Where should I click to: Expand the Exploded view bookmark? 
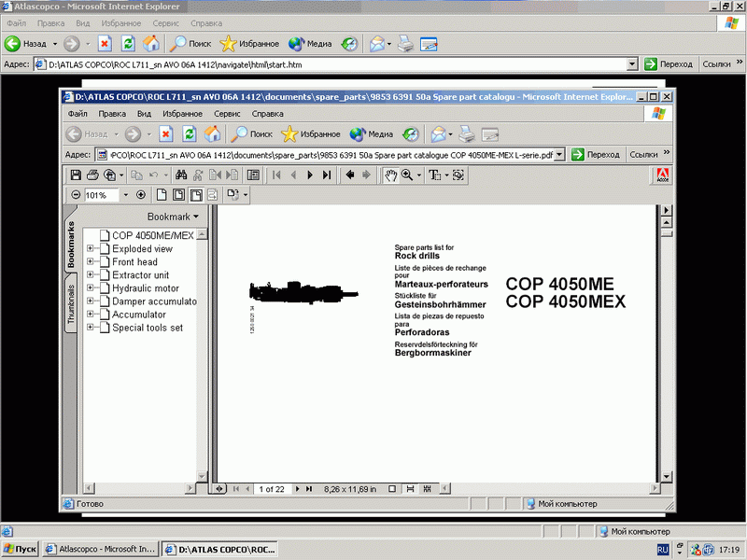point(91,249)
